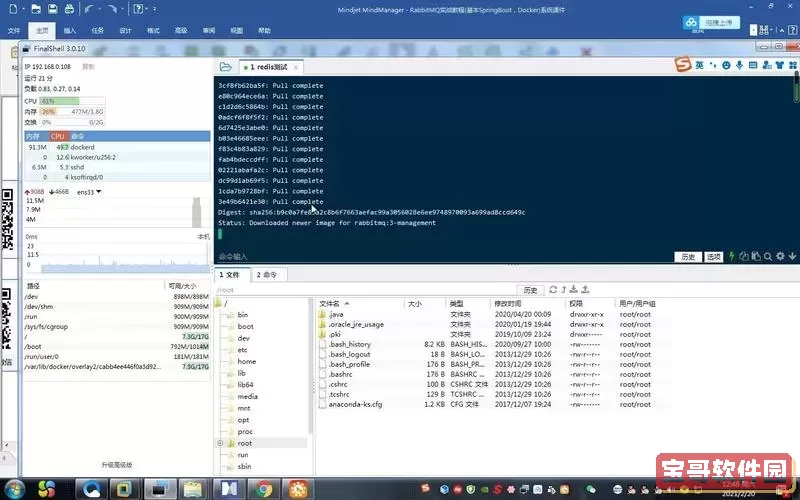Click the go-up-directory arrow in file panel
800x500 pixels.
tap(564, 289)
